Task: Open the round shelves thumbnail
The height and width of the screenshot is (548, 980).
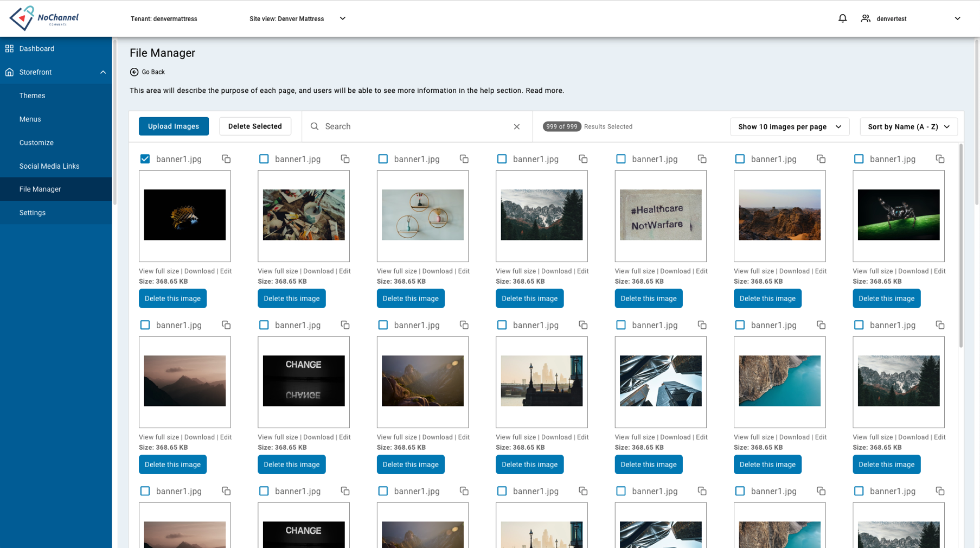Action: (x=422, y=216)
